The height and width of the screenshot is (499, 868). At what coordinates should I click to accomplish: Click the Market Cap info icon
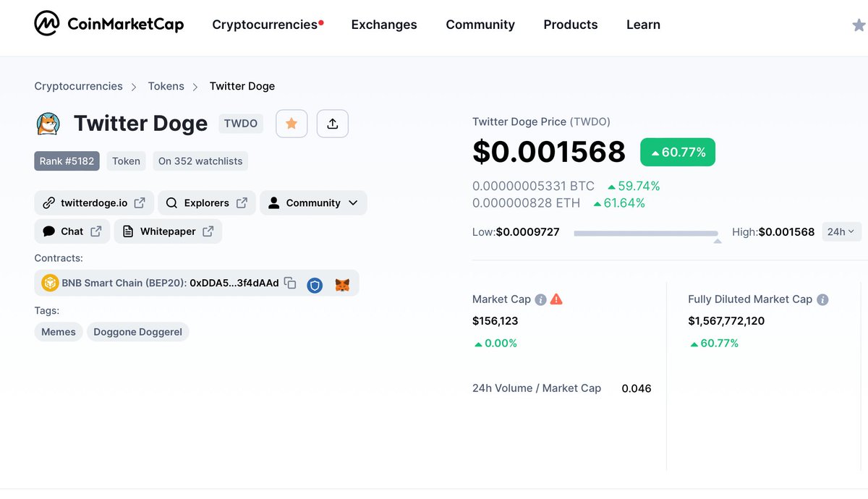coord(540,299)
